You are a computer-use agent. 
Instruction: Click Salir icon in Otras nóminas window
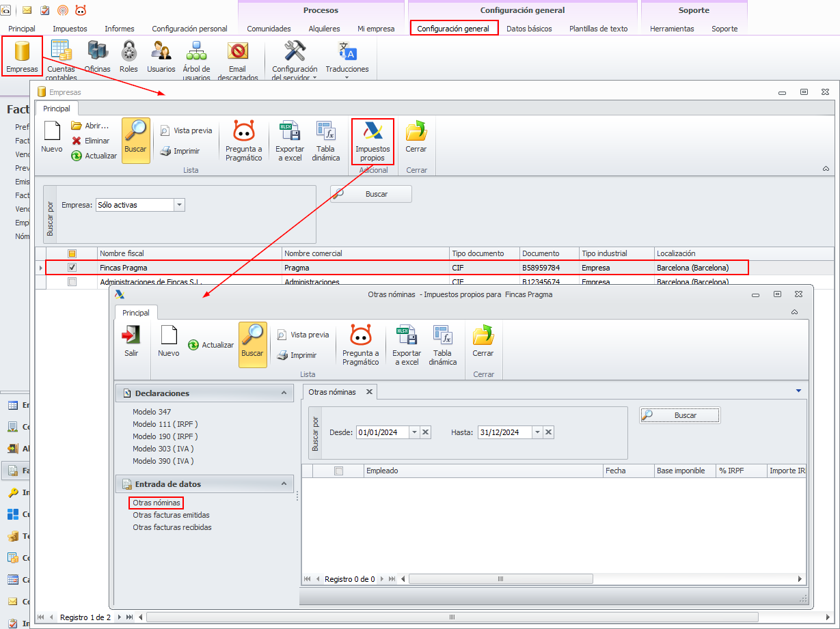pos(131,341)
